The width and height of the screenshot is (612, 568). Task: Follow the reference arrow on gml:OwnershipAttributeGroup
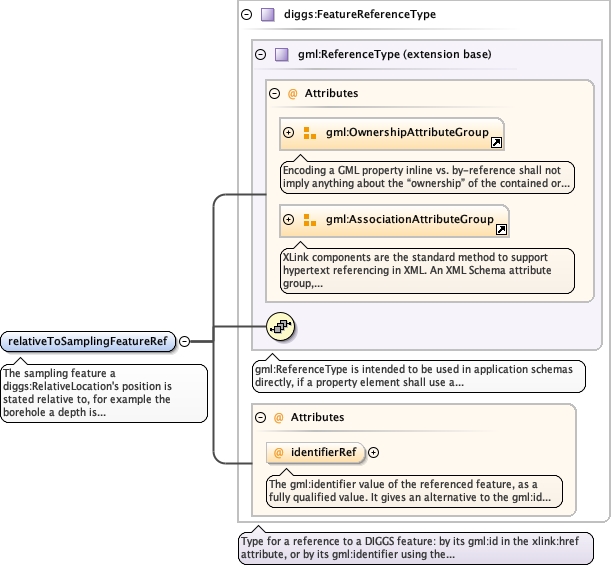pyautogui.click(x=496, y=142)
